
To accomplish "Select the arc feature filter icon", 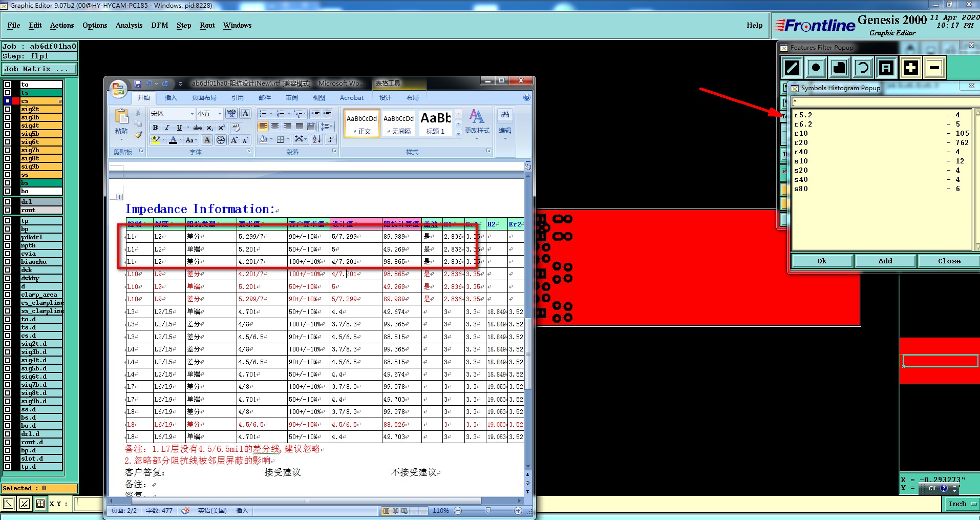I will coord(863,68).
